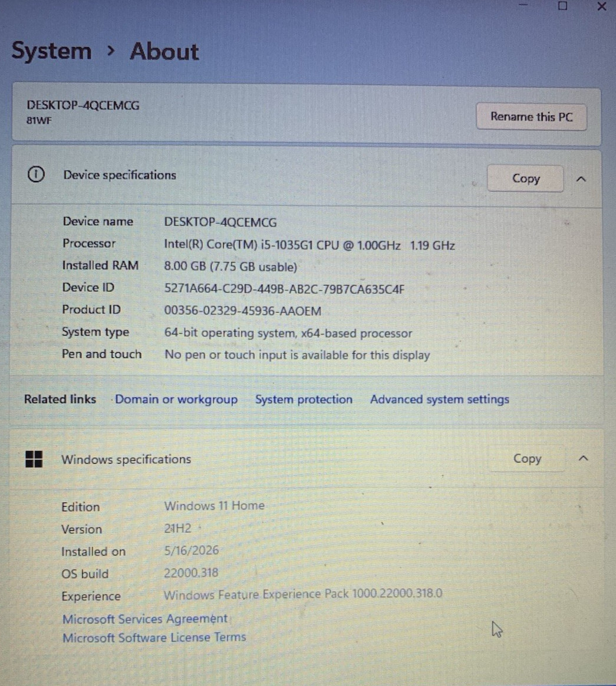Select processor text Intel(R) Core(TM) i5-1035G1

(239, 245)
